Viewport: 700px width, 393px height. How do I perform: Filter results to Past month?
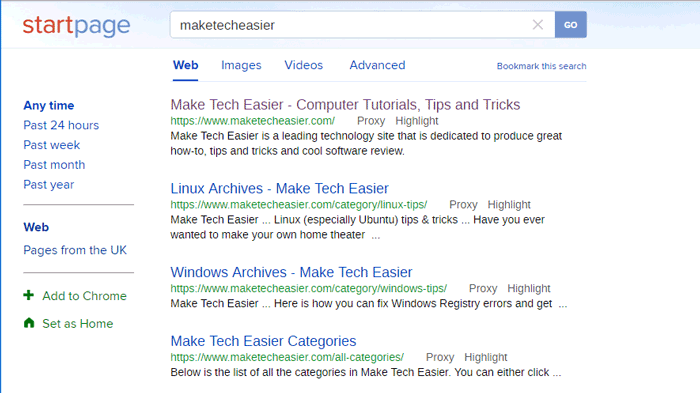tap(54, 164)
